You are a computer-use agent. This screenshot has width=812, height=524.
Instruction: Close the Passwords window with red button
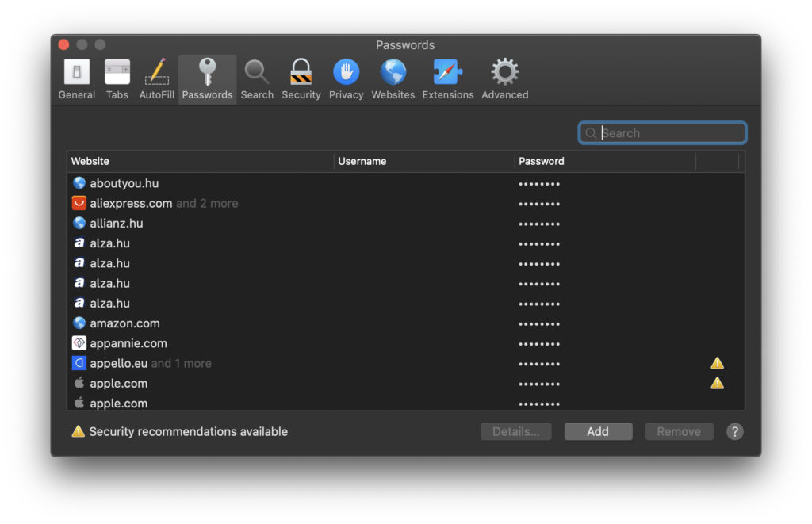pos(63,44)
